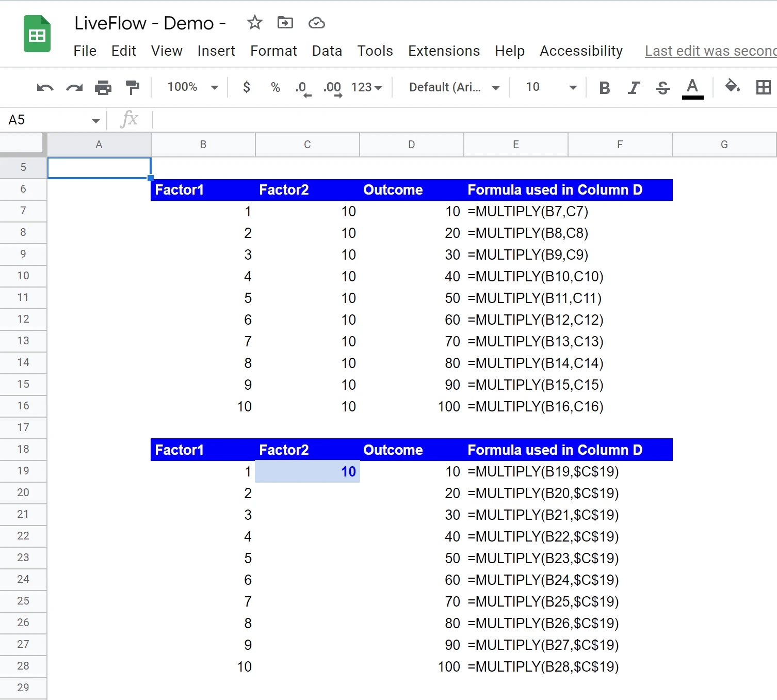This screenshot has width=777, height=700.
Task: Click the Redo arrow icon
Action: coord(74,87)
